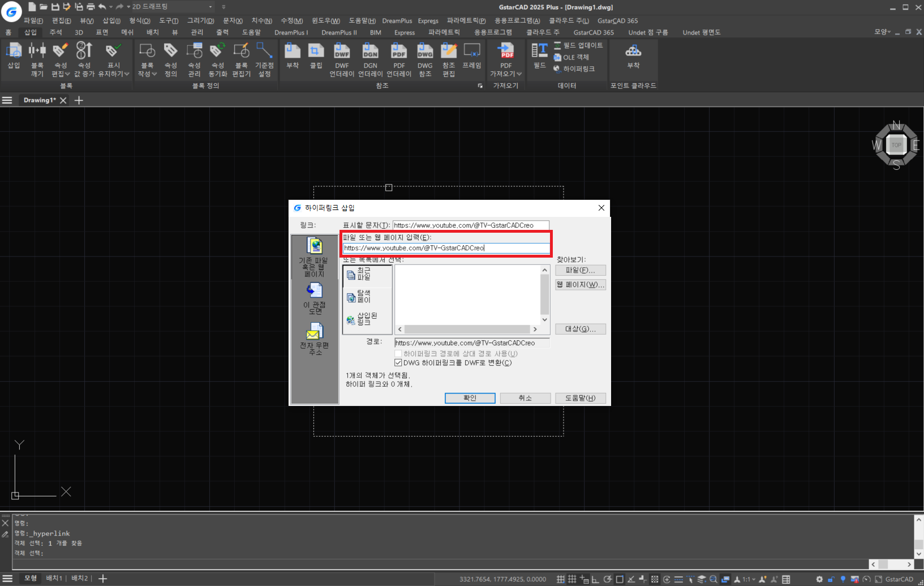Screen dimensions: 924x586
Task: Toggle object snap in status bar
Action: (620, 579)
